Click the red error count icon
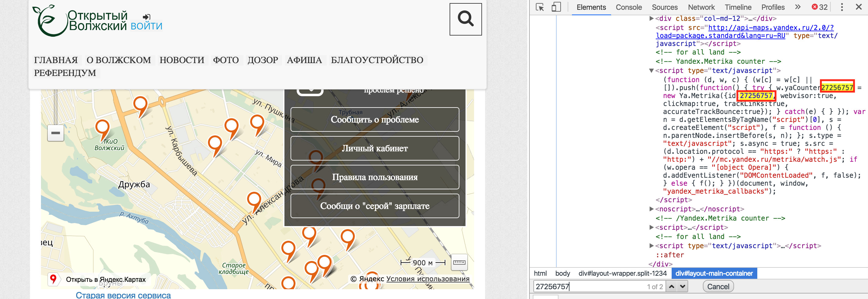Screen dimensions: 868x299 tap(814, 7)
